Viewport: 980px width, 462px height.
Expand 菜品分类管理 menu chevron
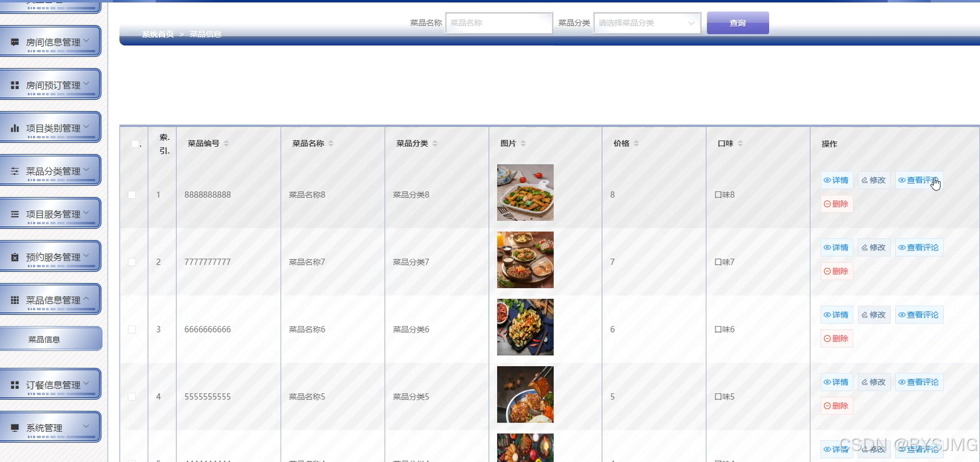pos(87,170)
